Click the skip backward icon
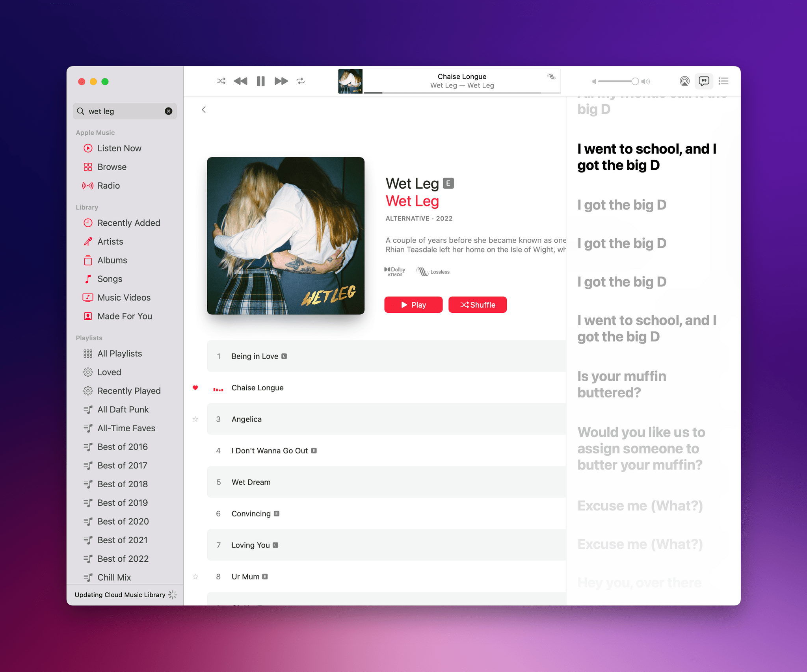Screen dimensions: 807x672 click(240, 80)
